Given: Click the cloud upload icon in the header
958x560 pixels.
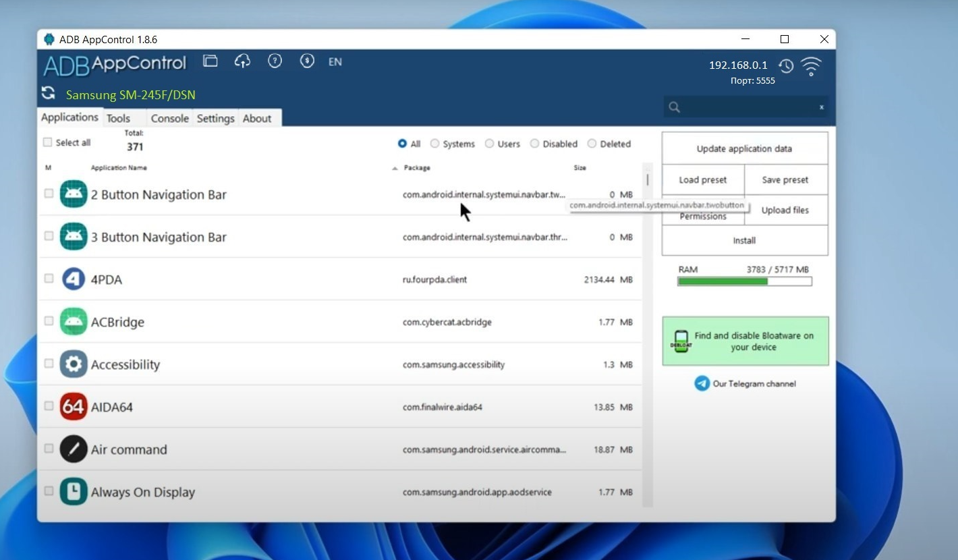Looking at the screenshot, I should click(x=242, y=61).
